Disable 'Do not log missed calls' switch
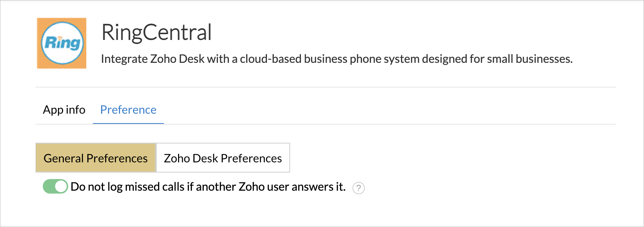Screen dimensions: 644x227 tap(55, 186)
